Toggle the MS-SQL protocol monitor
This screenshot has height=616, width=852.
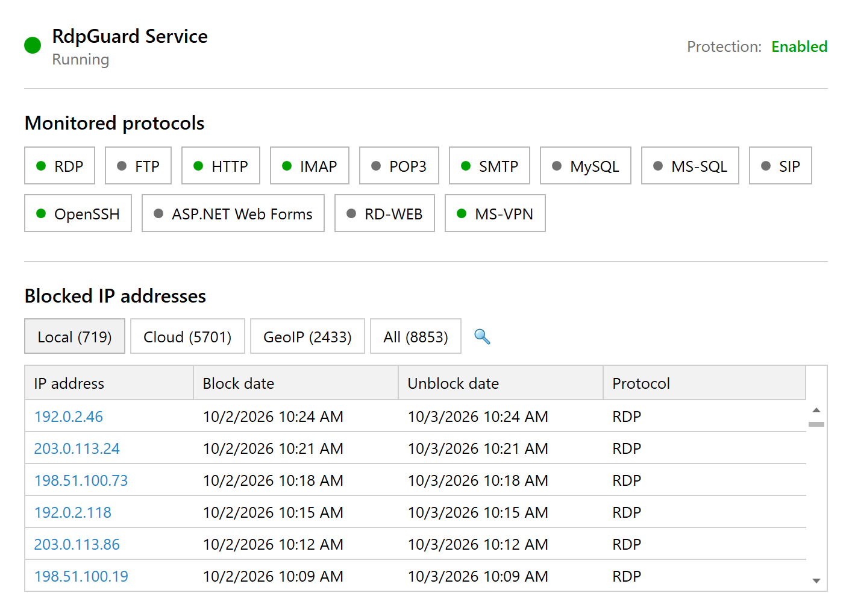point(690,166)
